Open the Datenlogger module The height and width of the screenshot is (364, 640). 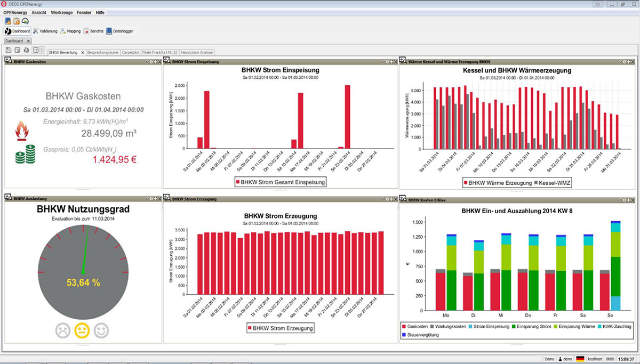pyautogui.click(x=119, y=31)
